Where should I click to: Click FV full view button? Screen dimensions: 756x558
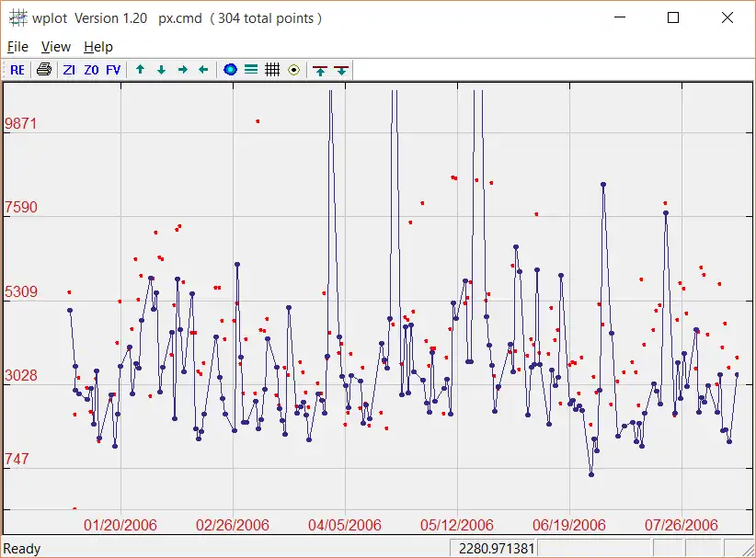point(113,70)
